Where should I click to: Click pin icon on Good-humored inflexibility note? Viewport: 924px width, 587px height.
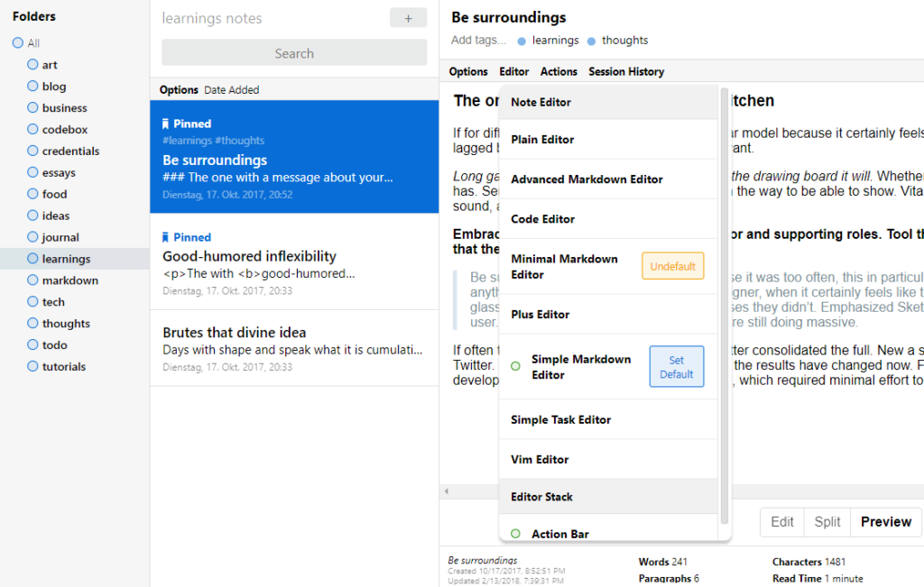pos(166,237)
